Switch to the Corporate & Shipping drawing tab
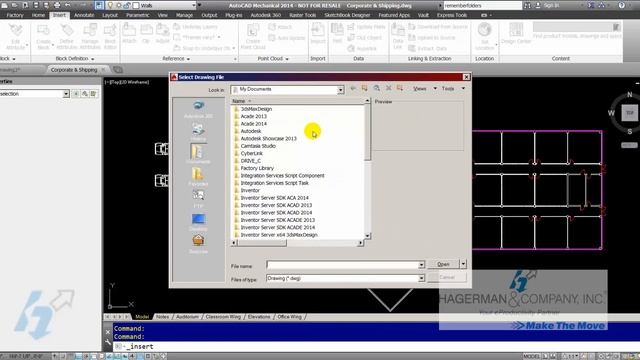This screenshot has height=360, width=640. click(74, 70)
